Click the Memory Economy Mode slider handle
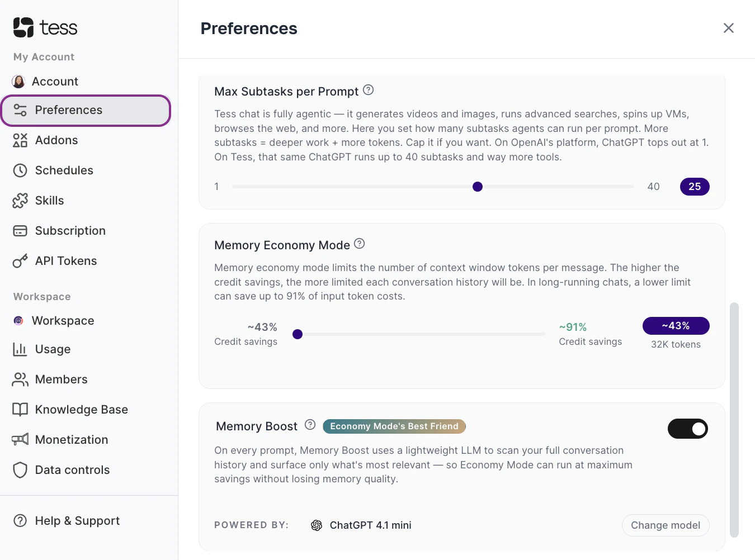Screen dimensions: 755x560 pyautogui.click(x=298, y=334)
